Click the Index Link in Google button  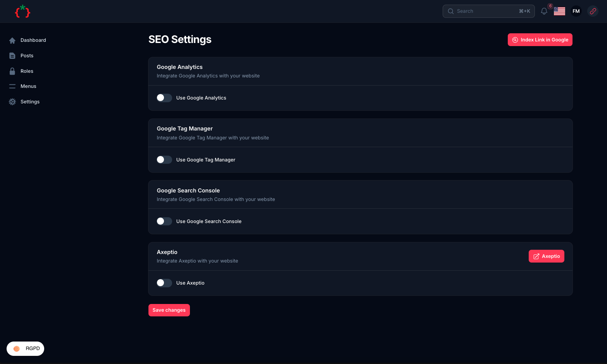(x=540, y=40)
